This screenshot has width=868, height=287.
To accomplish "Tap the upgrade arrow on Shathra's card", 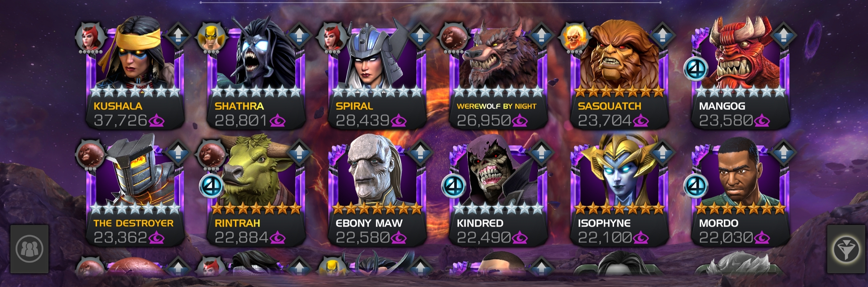I will [x=299, y=35].
